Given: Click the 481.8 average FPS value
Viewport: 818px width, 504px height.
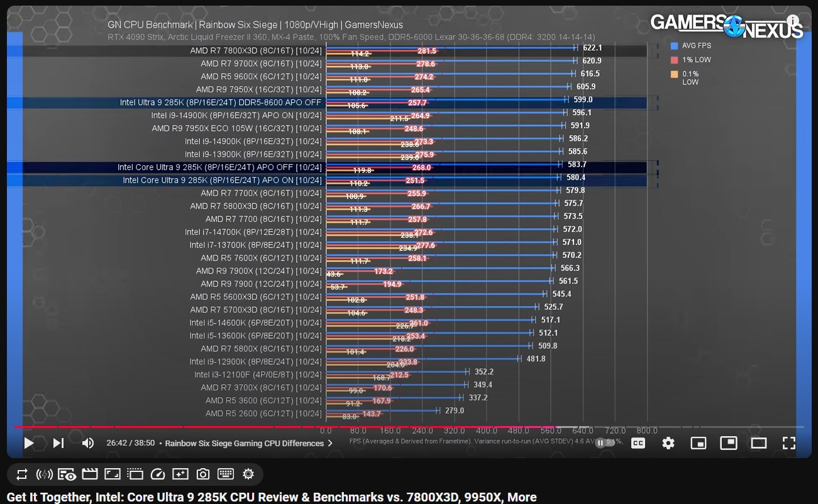Looking at the screenshot, I should [536, 359].
